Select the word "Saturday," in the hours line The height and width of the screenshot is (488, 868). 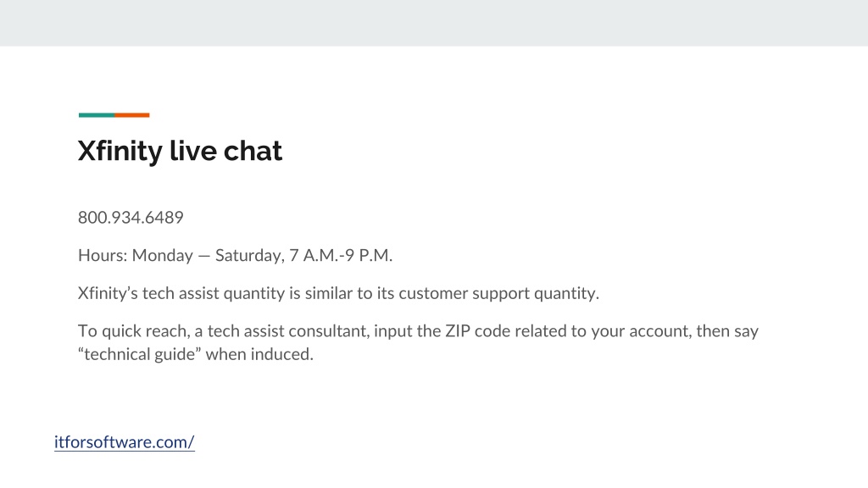pyautogui.click(x=250, y=255)
